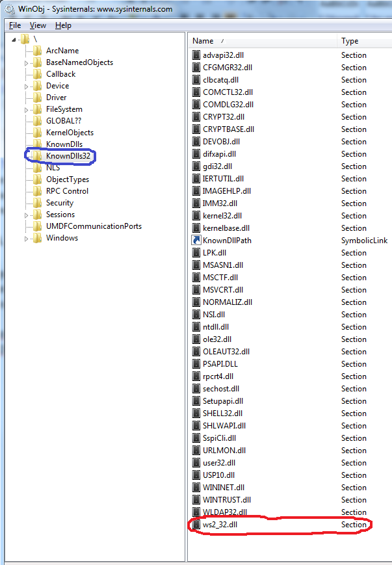
Task: Open the File menu
Action: [15, 25]
